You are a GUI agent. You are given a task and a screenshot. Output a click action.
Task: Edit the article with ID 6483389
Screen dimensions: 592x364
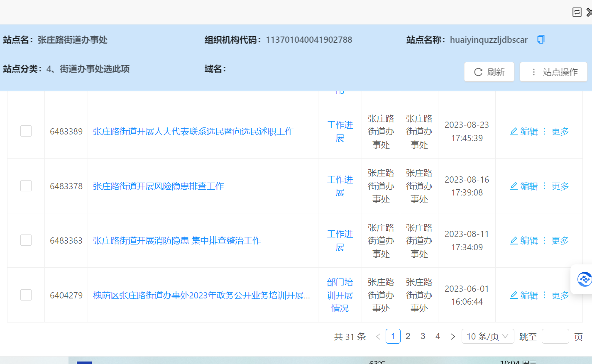(524, 132)
